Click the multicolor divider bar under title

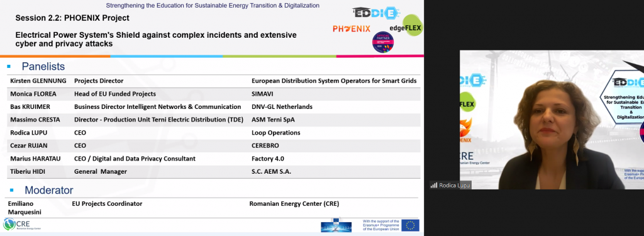click(x=212, y=56)
